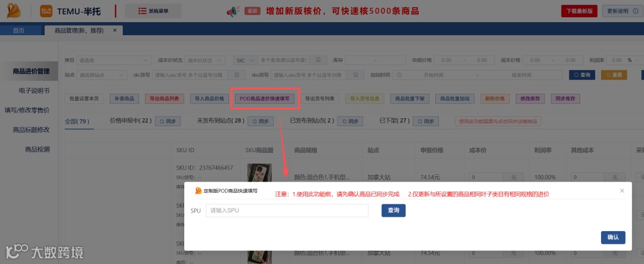Select the 已下架(27) tab
Screen dimensions: 644x264
(395, 121)
